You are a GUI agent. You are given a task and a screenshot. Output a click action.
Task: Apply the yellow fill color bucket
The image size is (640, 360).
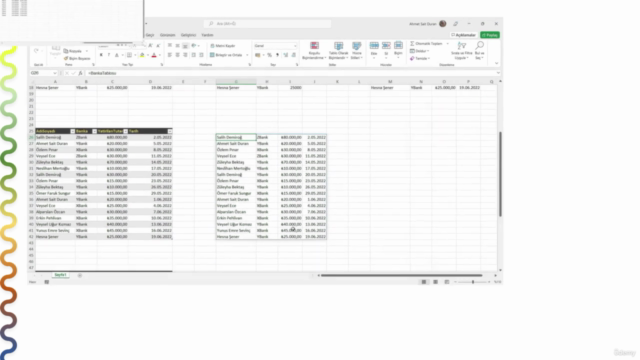(x=142, y=55)
